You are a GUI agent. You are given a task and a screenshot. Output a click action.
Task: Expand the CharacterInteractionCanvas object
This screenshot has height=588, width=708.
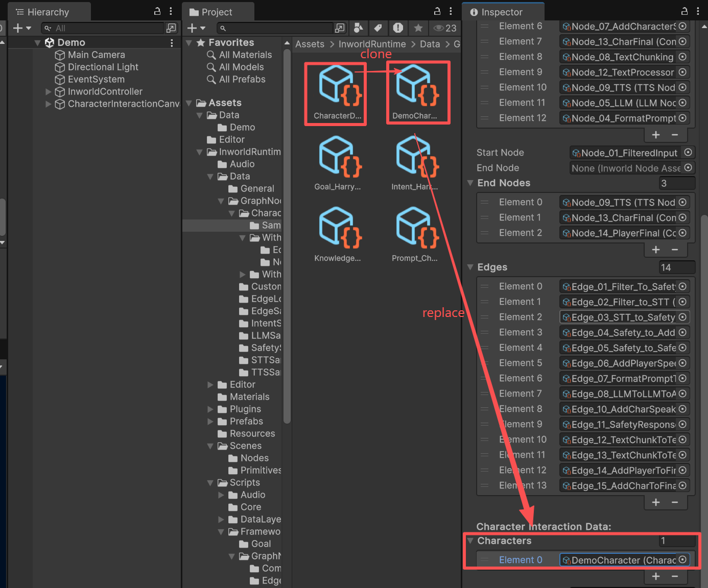coord(49,104)
